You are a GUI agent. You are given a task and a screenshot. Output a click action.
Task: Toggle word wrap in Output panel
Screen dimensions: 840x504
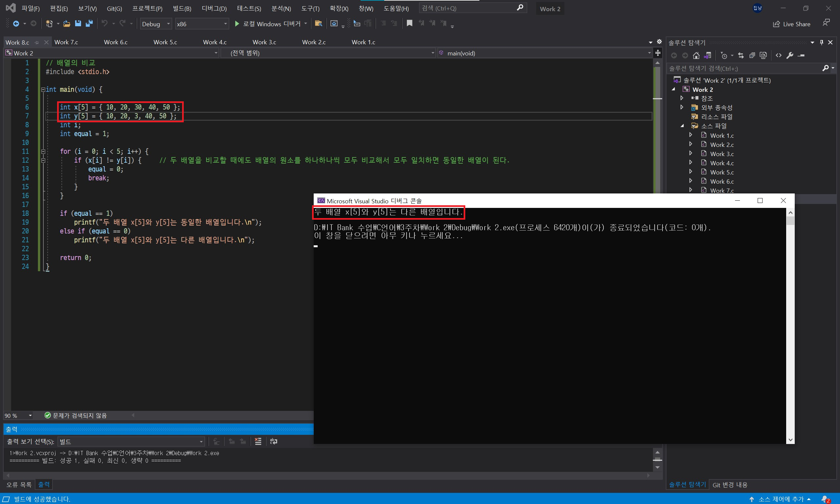point(274,441)
